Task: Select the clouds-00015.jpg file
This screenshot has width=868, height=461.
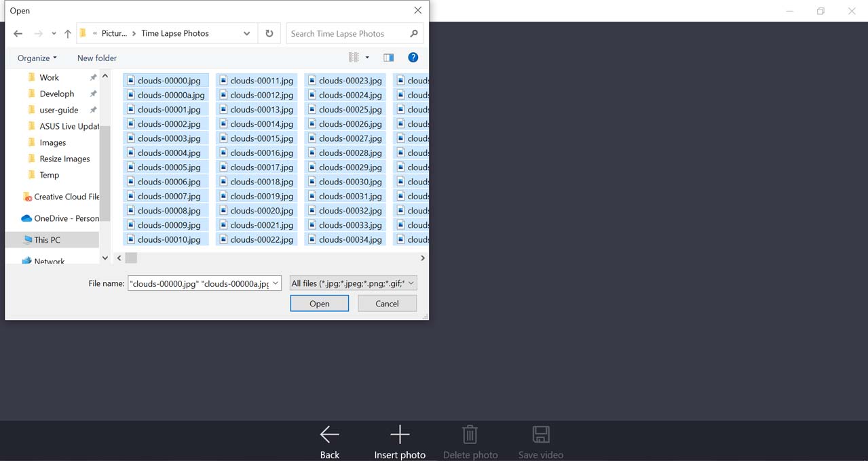Action: 261,138
